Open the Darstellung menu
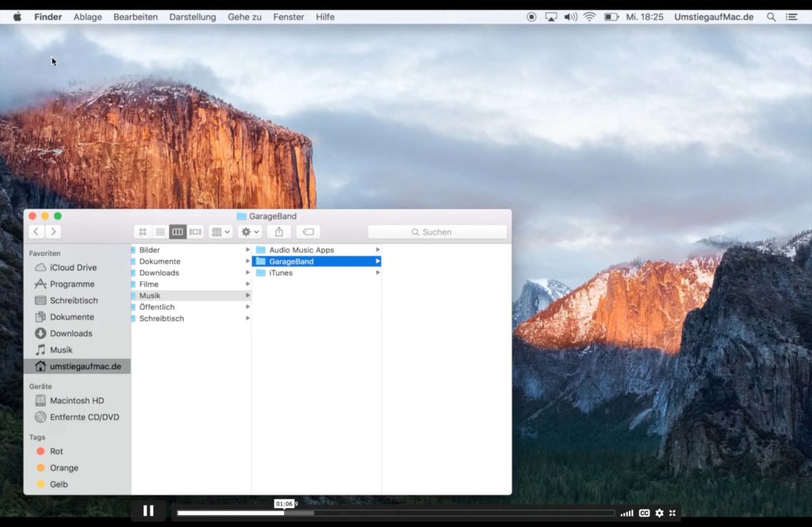The width and height of the screenshot is (812, 527). click(192, 17)
